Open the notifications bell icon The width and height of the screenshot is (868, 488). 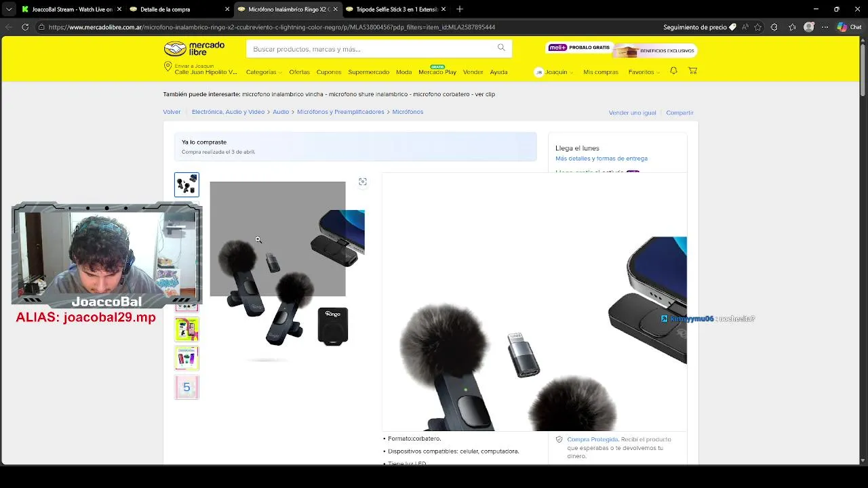click(x=673, y=70)
